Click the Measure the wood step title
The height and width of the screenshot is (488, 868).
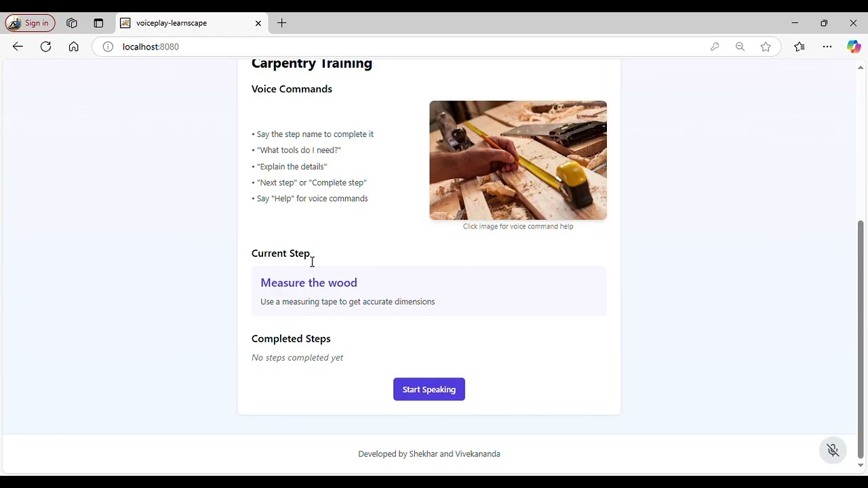[309, 283]
